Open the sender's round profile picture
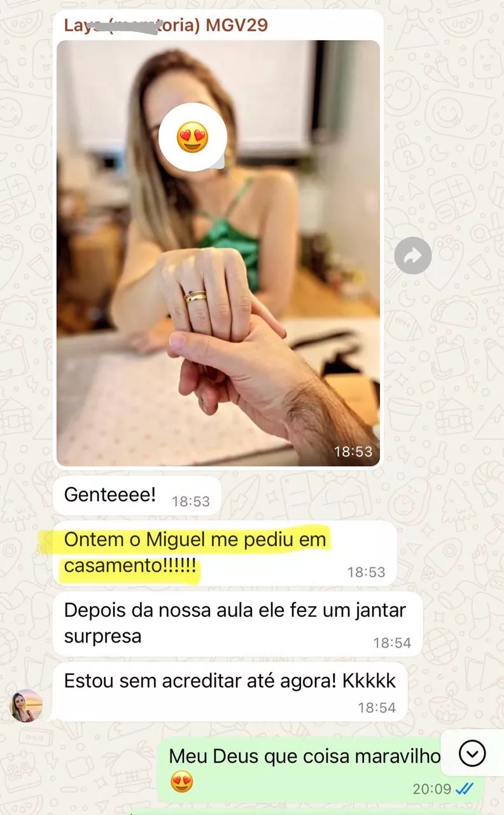The image size is (504, 815). point(26,705)
